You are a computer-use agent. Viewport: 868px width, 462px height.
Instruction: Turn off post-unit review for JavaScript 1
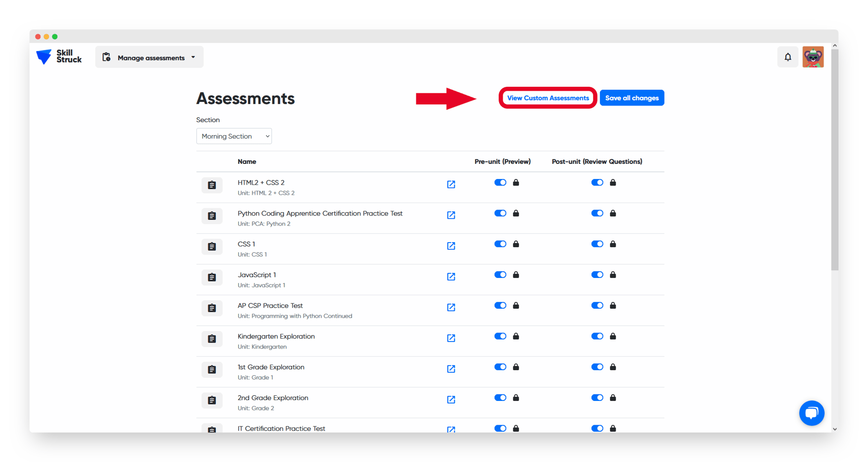tap(597, 274)
